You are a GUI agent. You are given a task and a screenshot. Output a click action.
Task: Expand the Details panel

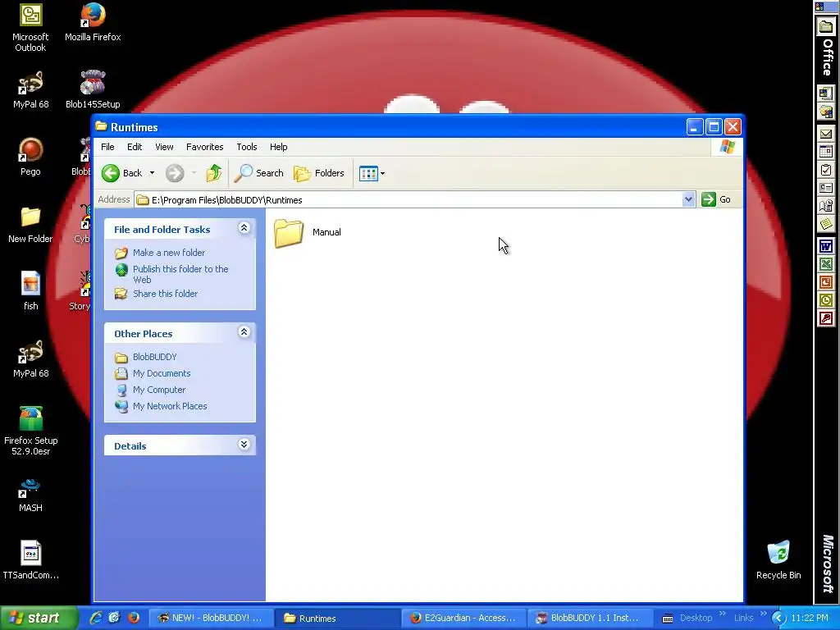coord(244,445)
